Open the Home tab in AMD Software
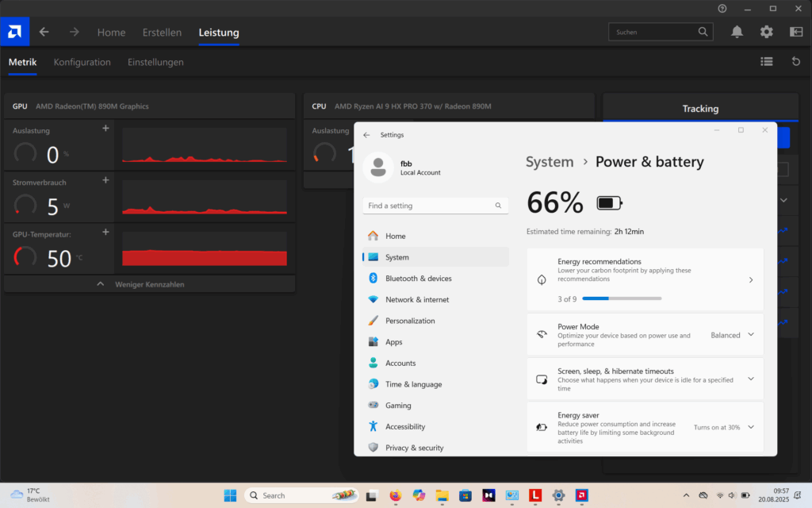This screenshot has height=508, width=812. pos(111,33)
